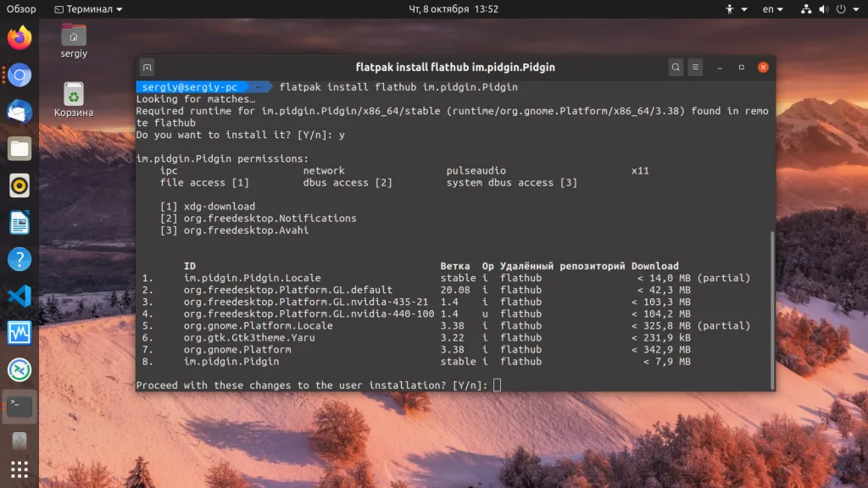The height and width of the screenshot is (488, 868).
Task: Open the power system menu icon
Action: click(841, 8)
